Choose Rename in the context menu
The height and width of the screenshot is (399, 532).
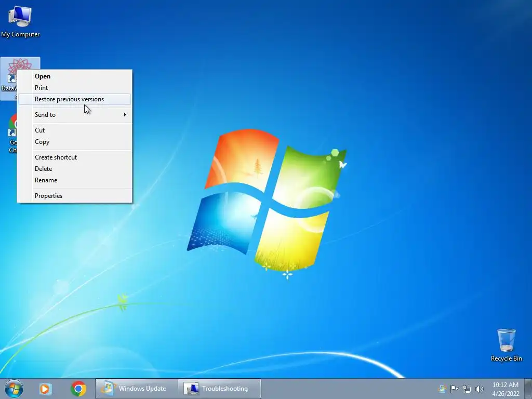pyautogui.click(x=75, y=180)
